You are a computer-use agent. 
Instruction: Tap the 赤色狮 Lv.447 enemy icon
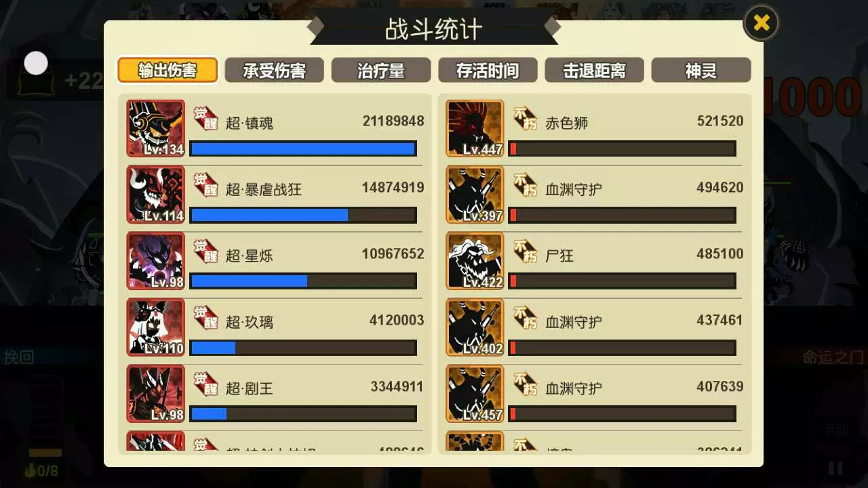(x=475, y=129)
